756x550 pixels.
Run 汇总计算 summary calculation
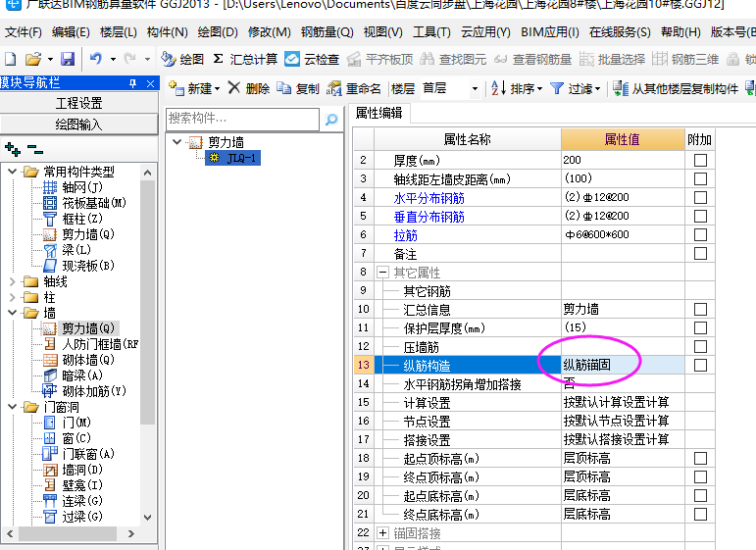click(245, 59)
